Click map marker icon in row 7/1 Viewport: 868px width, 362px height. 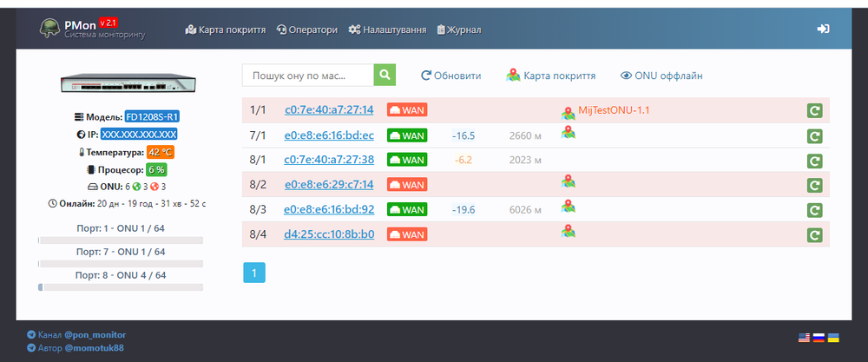pyautogui.click(x=568, y=132)
